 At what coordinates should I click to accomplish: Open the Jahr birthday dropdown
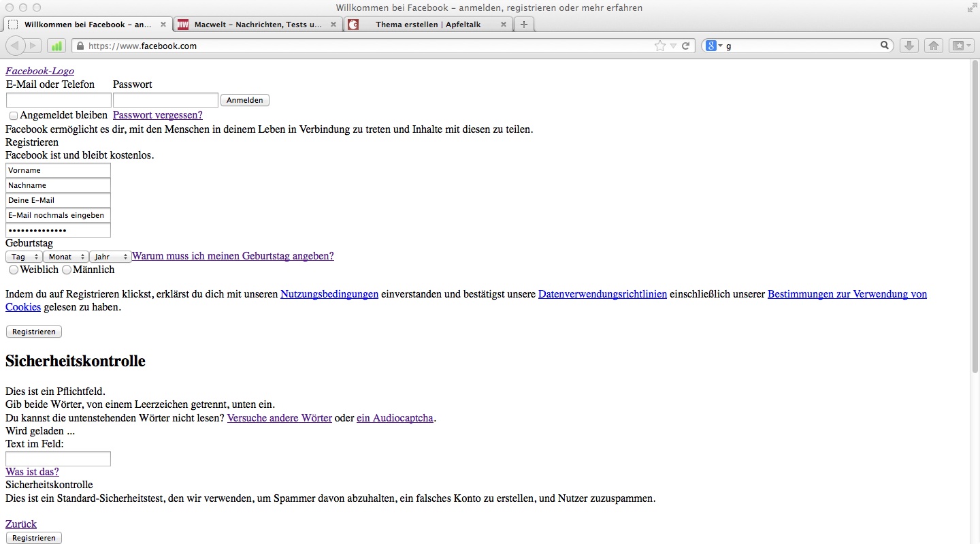[110, 257]
